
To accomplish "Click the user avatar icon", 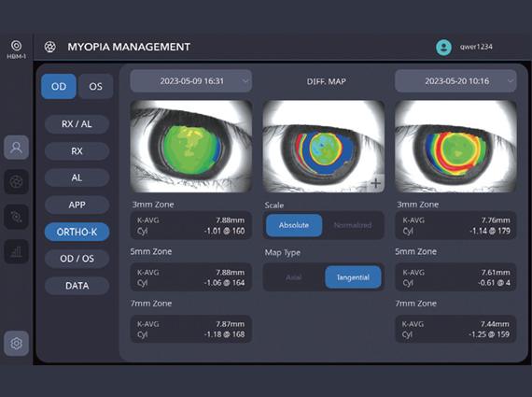I will pos(443,47).
